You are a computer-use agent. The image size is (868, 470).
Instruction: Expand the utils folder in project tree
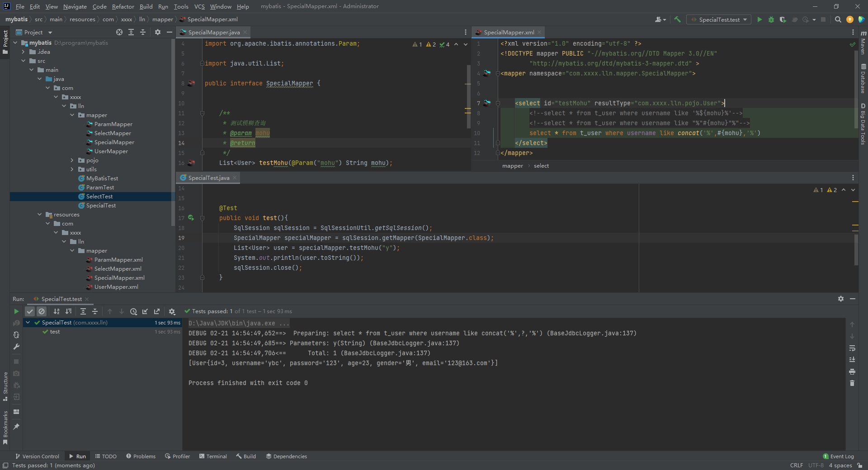pyautogui.click(x=72, y=169)
